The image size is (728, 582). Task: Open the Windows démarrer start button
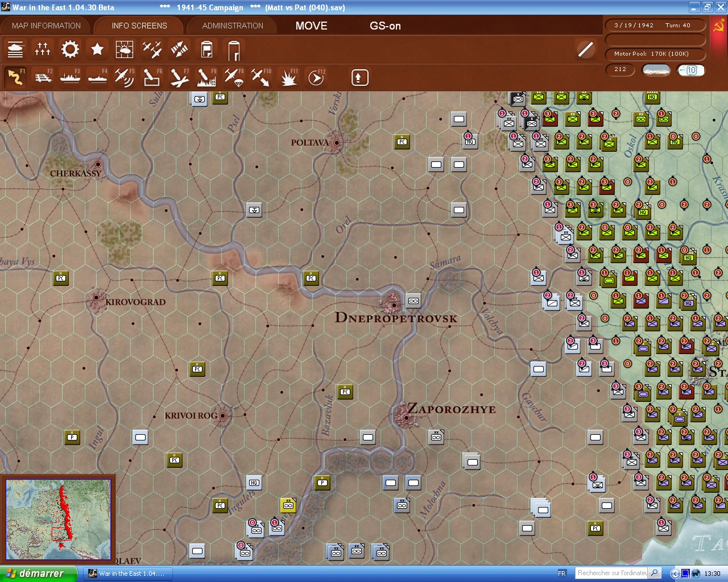[x=38, y=573]
